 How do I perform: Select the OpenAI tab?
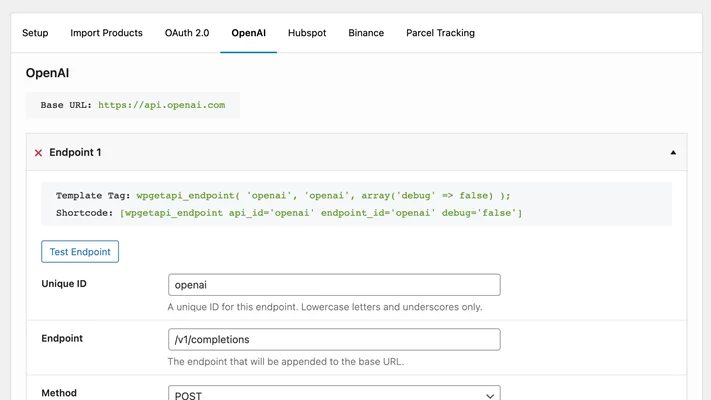pos(248,33)
